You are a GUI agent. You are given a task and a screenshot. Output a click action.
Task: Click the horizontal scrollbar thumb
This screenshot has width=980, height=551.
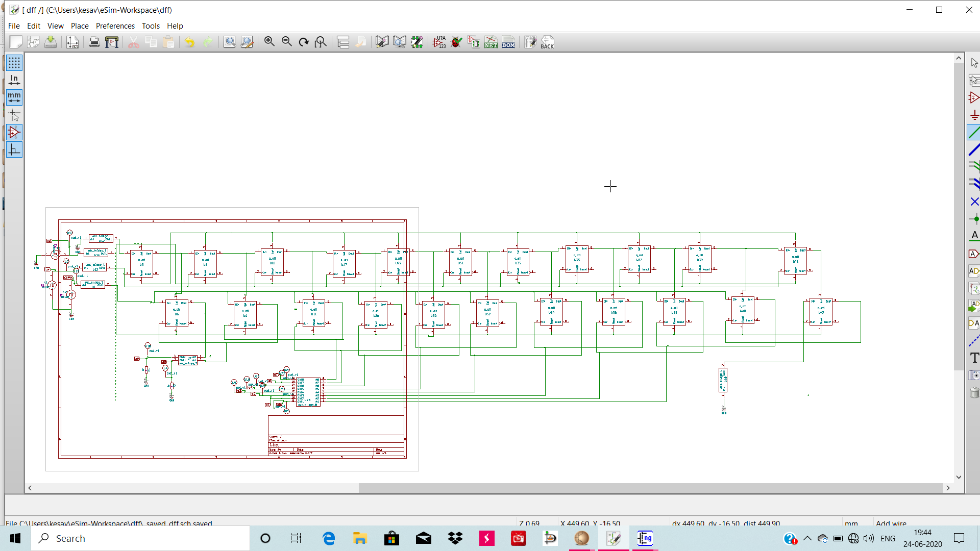(650, 488)
